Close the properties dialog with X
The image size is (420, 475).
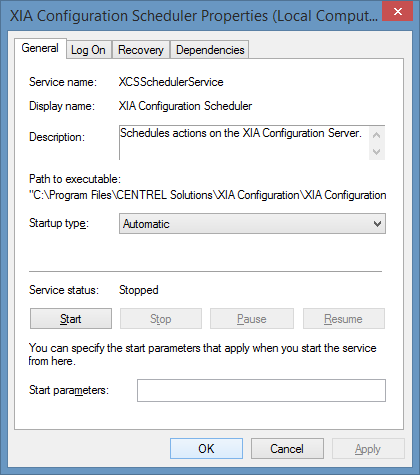(x=397, y=12)
